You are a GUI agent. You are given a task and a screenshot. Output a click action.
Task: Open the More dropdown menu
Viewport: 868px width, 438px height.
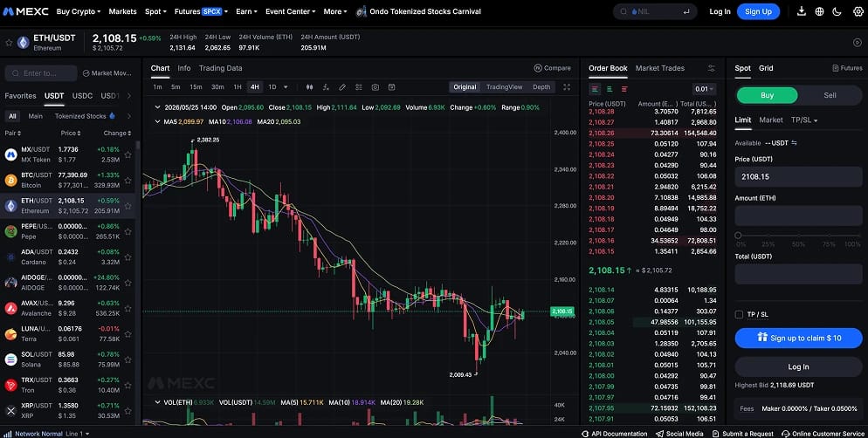click(x=335, y=11)
